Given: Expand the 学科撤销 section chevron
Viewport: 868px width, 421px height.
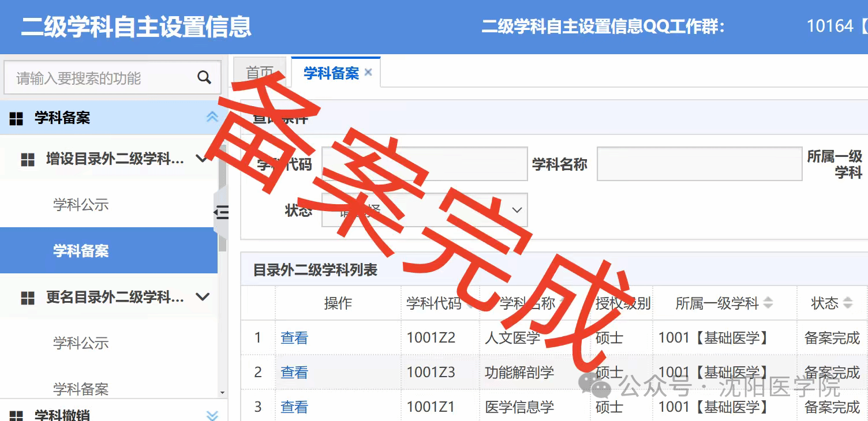Looking at the screenshot, I should pos(212,415).
